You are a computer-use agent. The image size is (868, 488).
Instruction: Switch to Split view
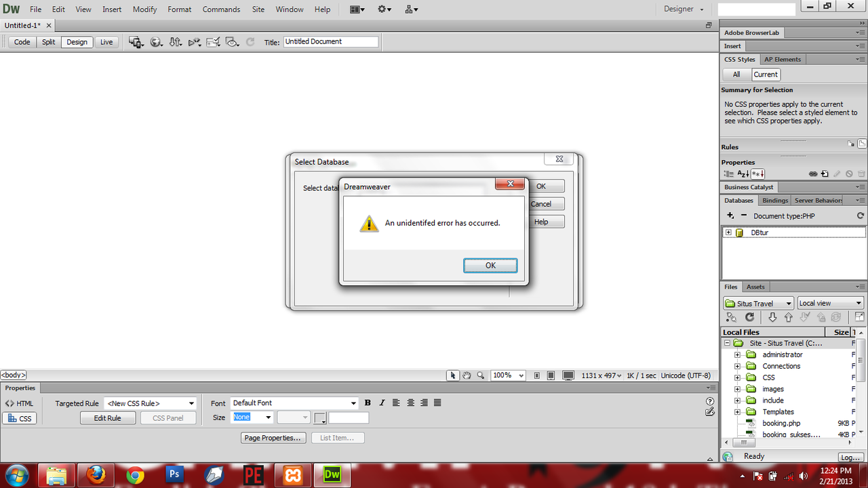49,42
